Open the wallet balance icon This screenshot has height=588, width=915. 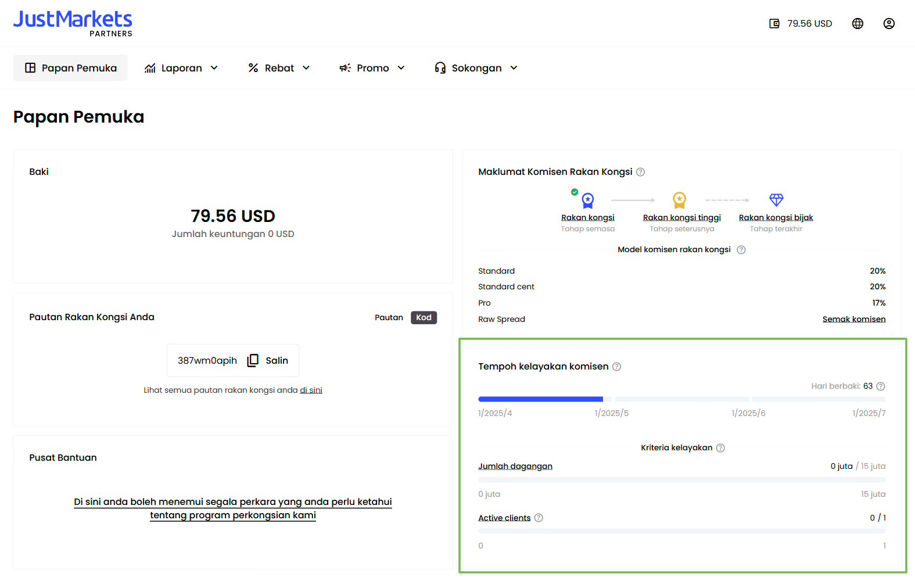(x=774, y=24)
